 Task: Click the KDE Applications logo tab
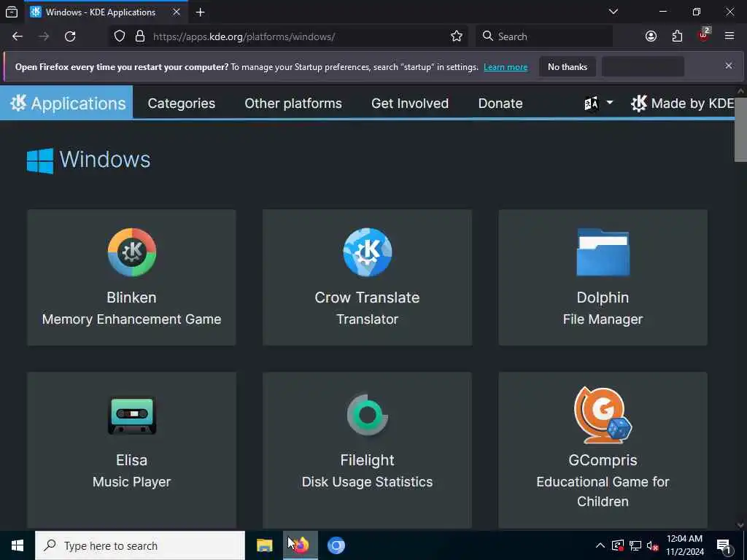click(x=66, y=103)
